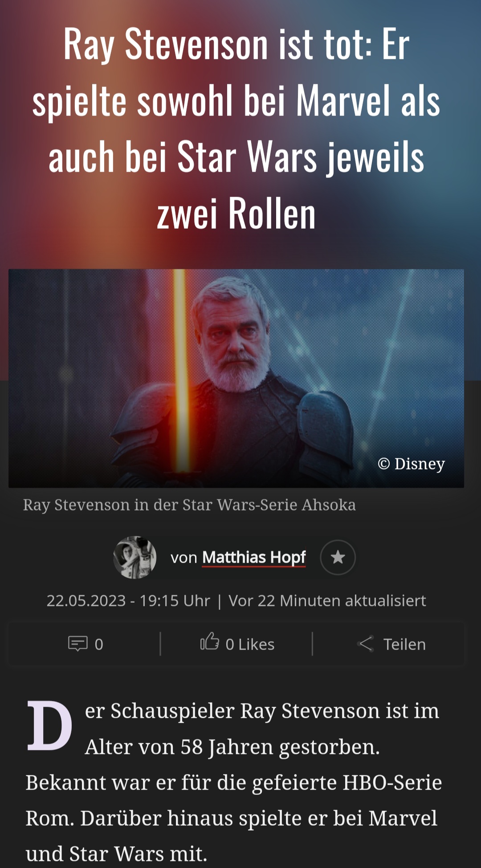Click the "Alter von 58 Jahren gestorben" line
This screenshot has width=481, height=868.
(x=232, y=747)
